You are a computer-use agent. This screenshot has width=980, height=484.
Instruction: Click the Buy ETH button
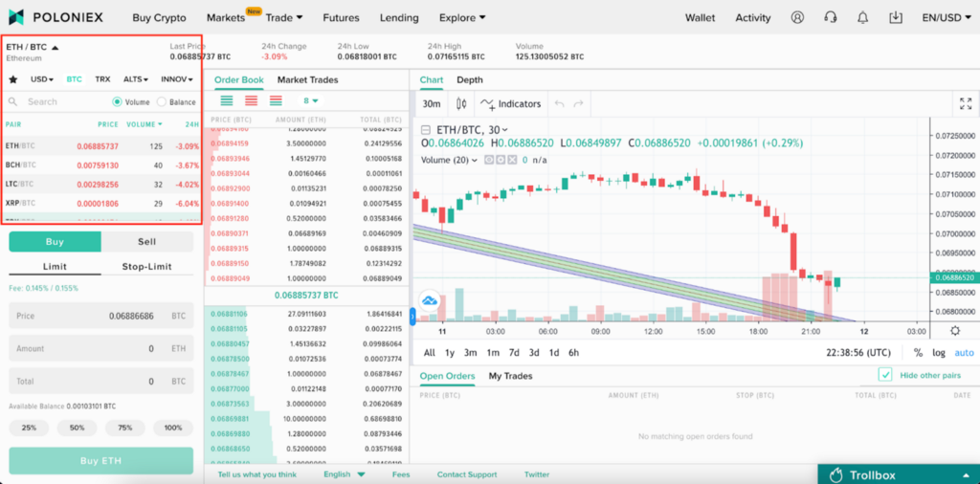tap(100, 461)
